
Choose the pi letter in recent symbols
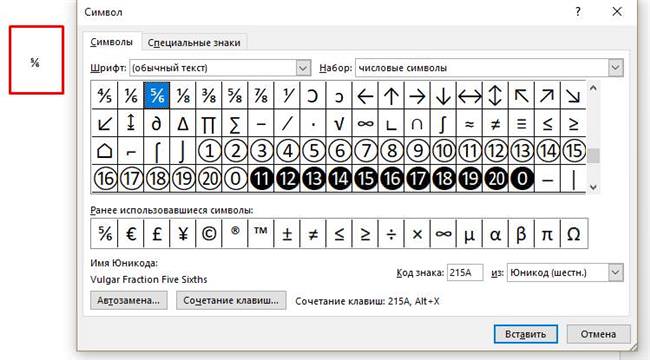[548, 234]
